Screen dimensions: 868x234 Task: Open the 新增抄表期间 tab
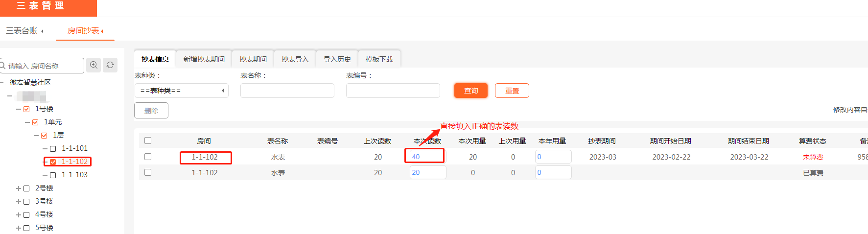[x=204, y=59]
